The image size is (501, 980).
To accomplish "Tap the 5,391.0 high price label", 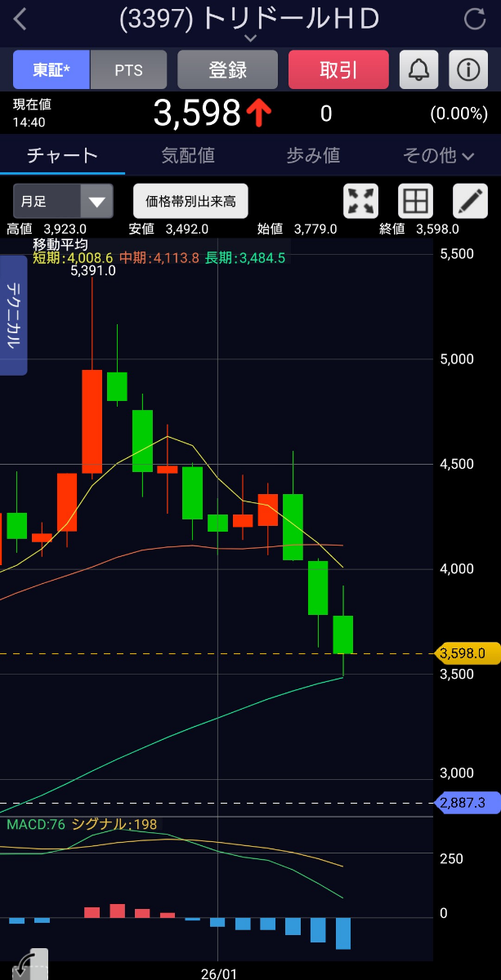I will pos(93,271).
